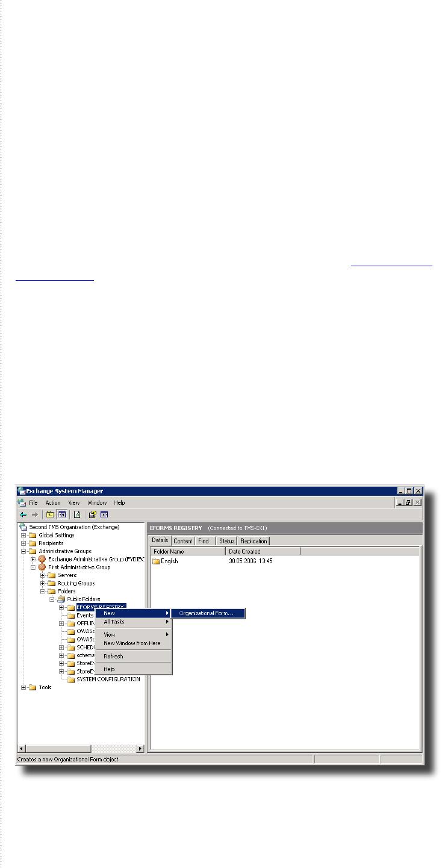Click the tree pane's right scroll arrow
The height and width of the screenshot is (868, 442).
point(141,749)
